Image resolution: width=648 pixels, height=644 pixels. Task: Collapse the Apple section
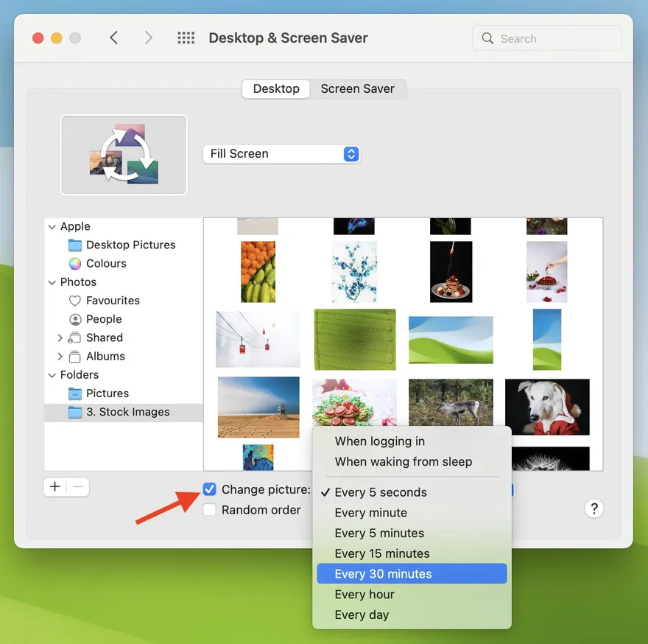52,227
